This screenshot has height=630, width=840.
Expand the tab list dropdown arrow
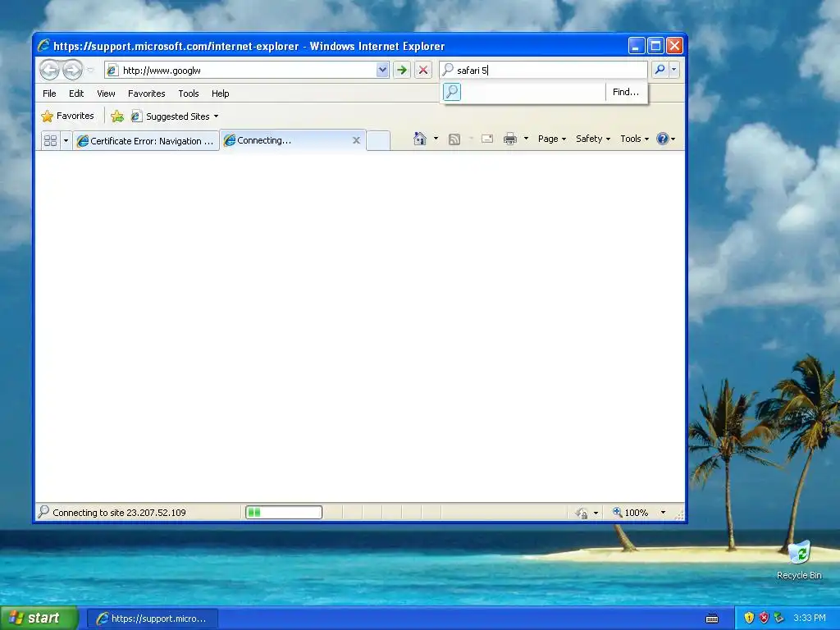66,140
